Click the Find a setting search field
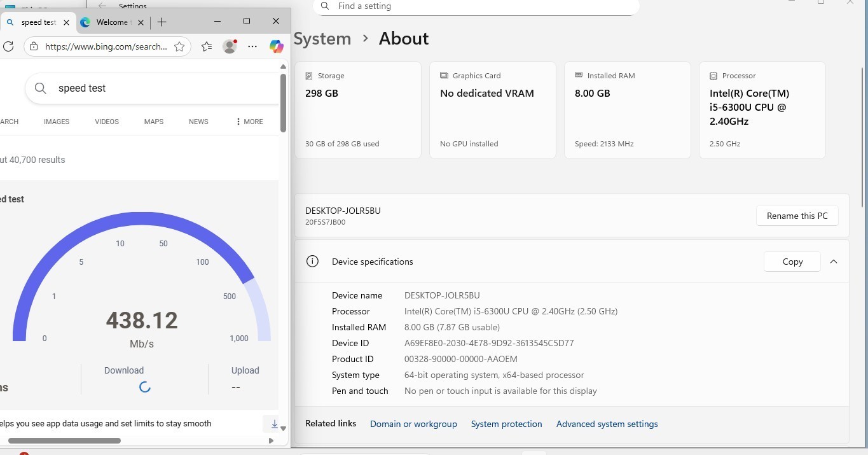The image size is (868, 455). click(476, 6)
